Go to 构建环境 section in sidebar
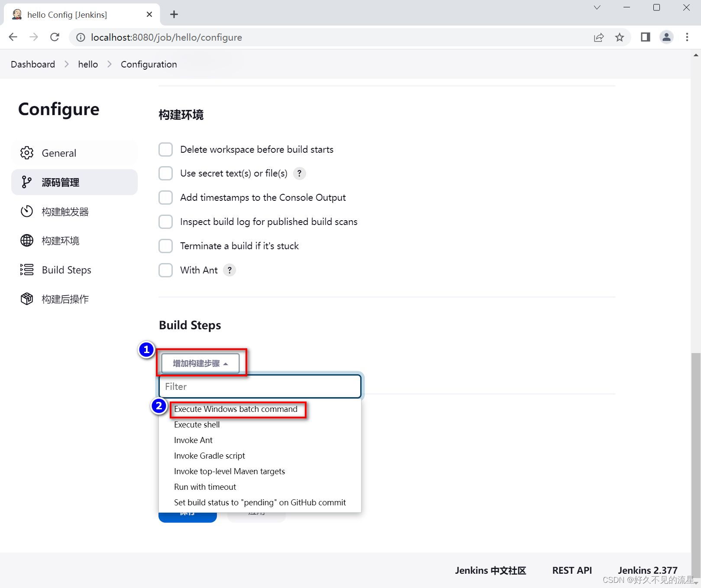701x588 pixels. pyautogui.click(x=74, y=241)
